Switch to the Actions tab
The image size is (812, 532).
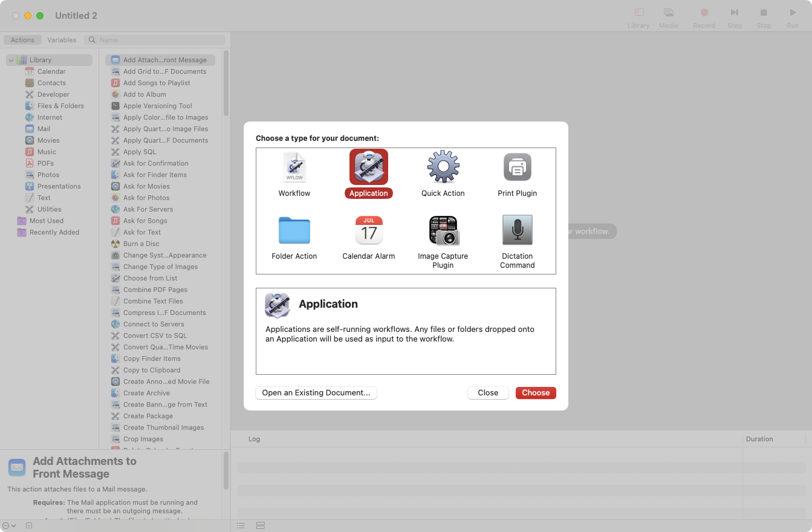pos(22,39)
